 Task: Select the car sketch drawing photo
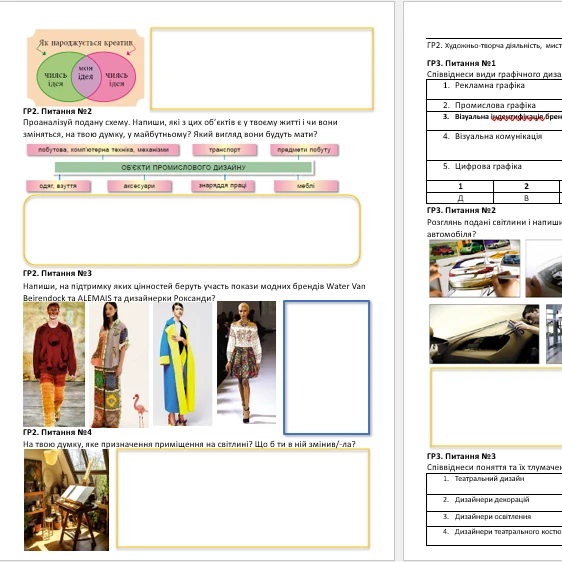(475, 268)
